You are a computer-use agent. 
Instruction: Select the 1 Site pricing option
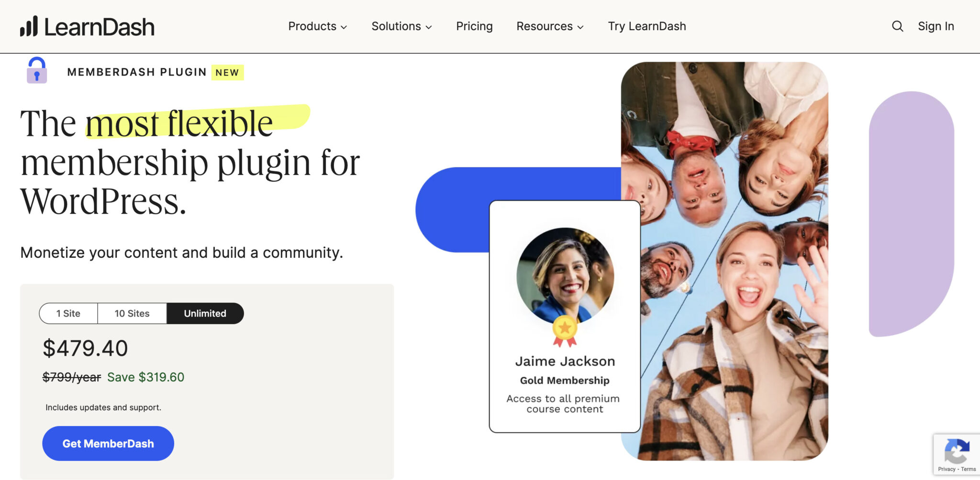click(68, 313)
